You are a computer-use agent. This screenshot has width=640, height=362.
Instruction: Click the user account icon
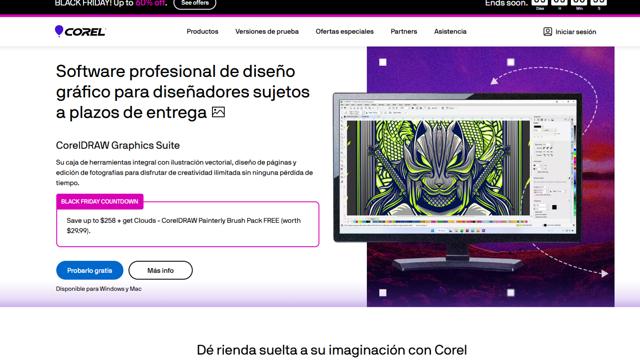547,31
